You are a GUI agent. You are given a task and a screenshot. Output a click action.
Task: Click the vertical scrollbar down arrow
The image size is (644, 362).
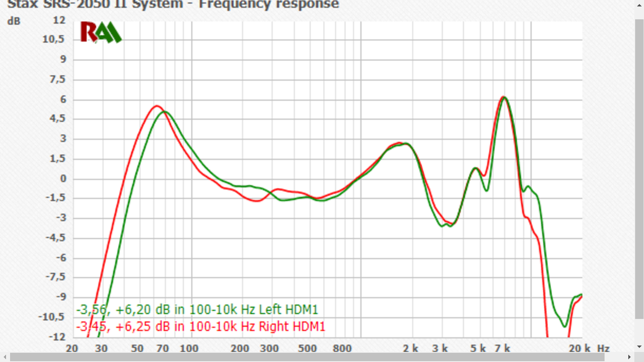[x=639, y=347]
